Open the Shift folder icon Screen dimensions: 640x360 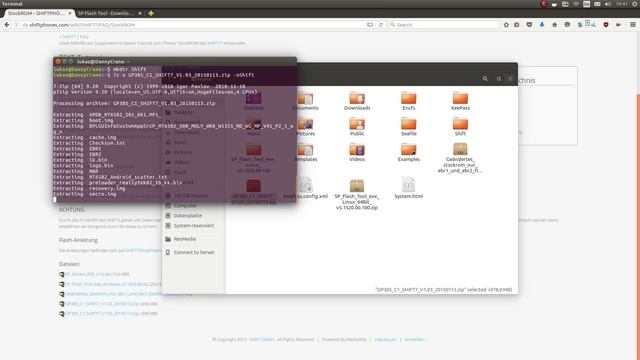pos(460,127)
